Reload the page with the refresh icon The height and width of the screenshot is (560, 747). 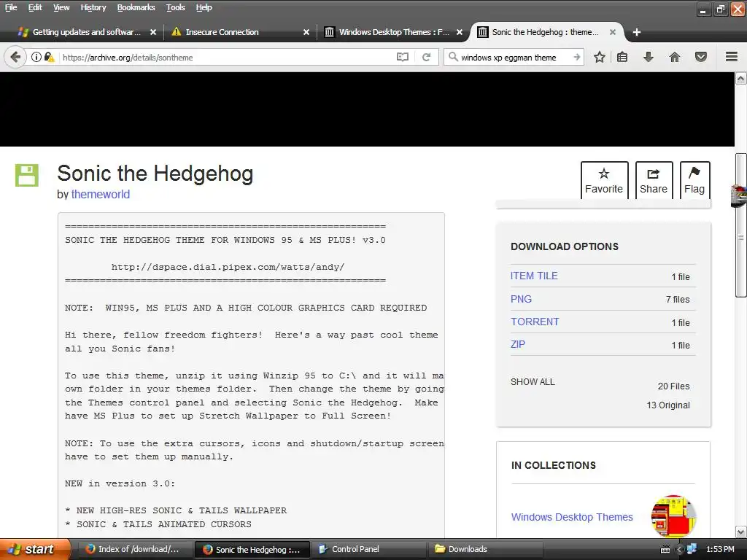(x=426, y=57)
